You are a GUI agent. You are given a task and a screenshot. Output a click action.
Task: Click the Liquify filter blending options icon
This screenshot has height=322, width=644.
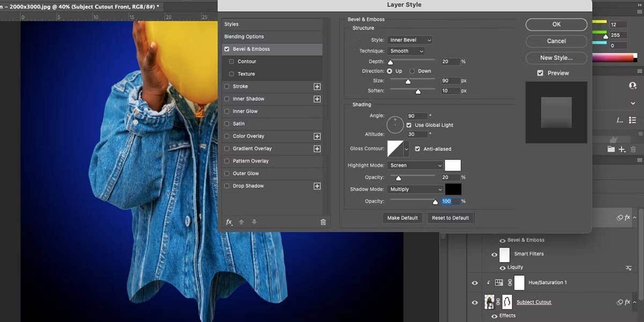(x=628, y=267)
